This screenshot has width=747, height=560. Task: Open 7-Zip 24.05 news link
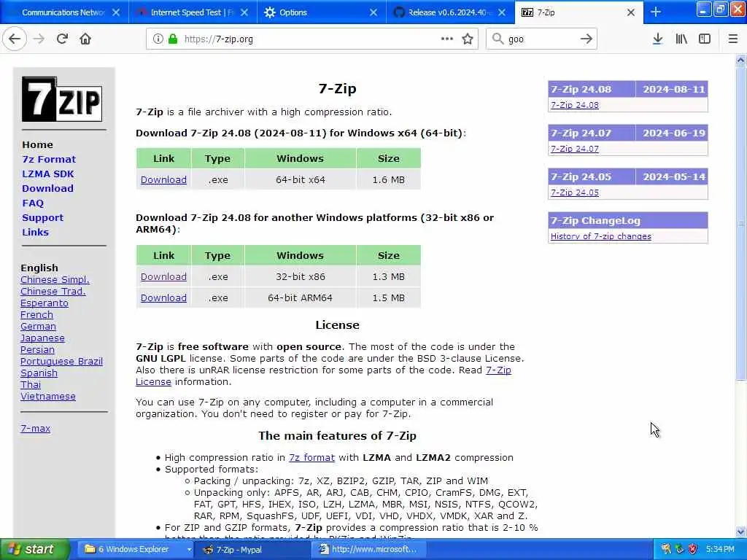pyautogui.click(x=575, y=192)
